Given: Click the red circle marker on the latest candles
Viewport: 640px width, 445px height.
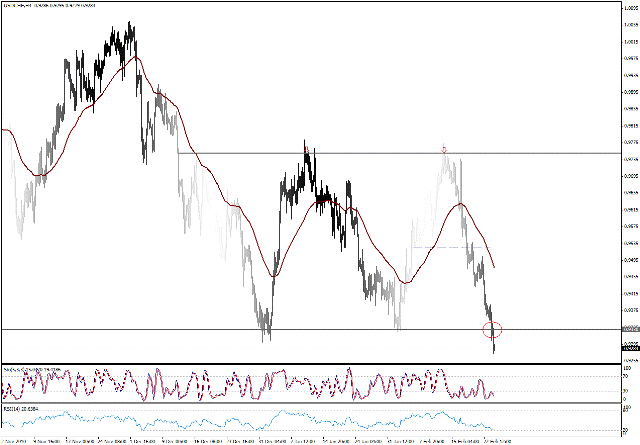Looking at the screenshot, I should (x=492, y=329).
